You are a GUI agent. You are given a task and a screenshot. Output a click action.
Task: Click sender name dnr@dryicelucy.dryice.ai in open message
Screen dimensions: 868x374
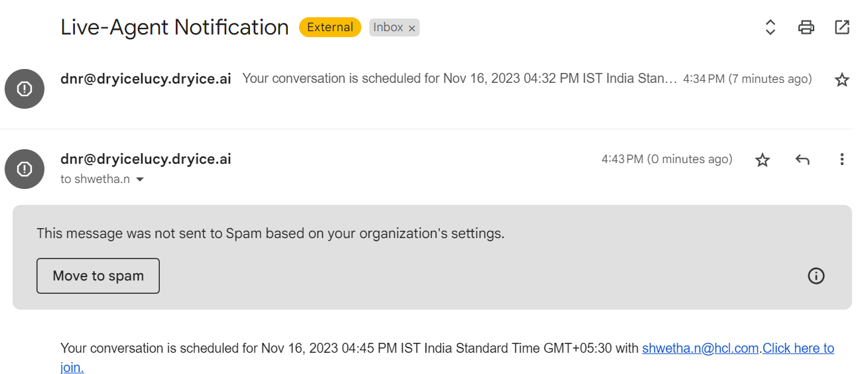pos(145,159)
